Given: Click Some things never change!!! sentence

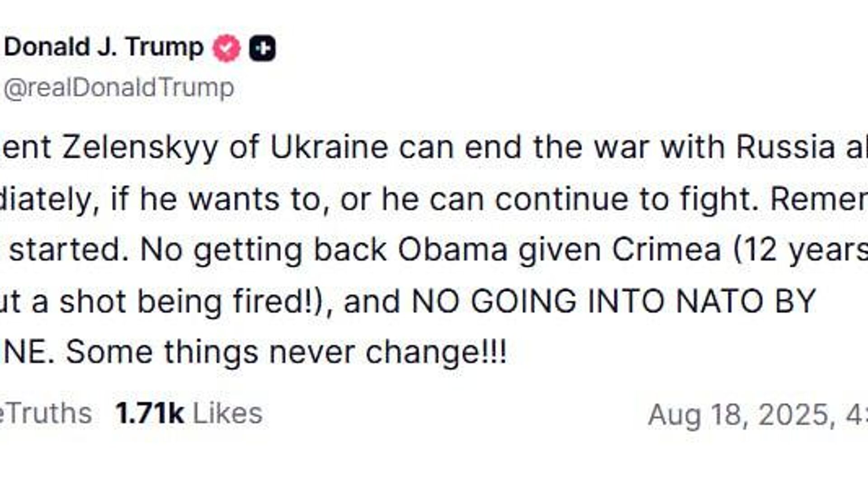Looking at the screenshot, I should click(x=286, y=353).
